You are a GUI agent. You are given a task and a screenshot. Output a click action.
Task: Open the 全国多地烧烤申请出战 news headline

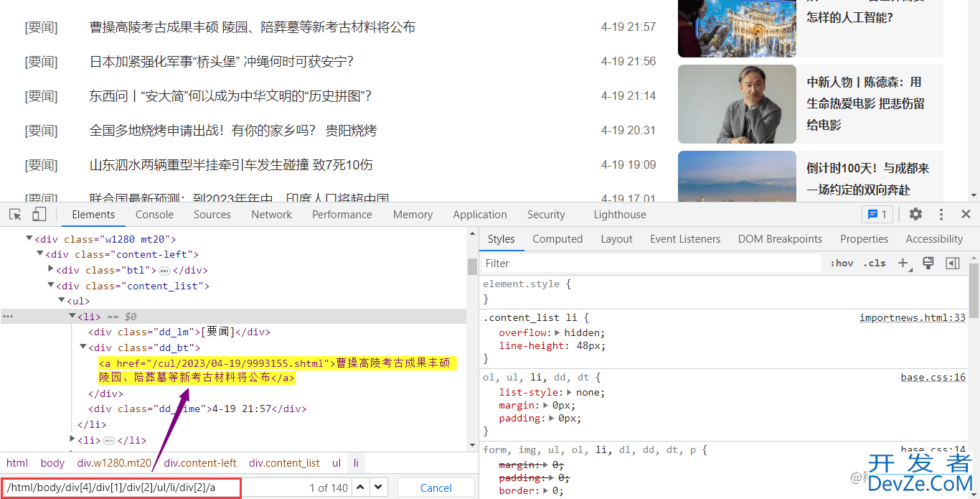[233, 131]
